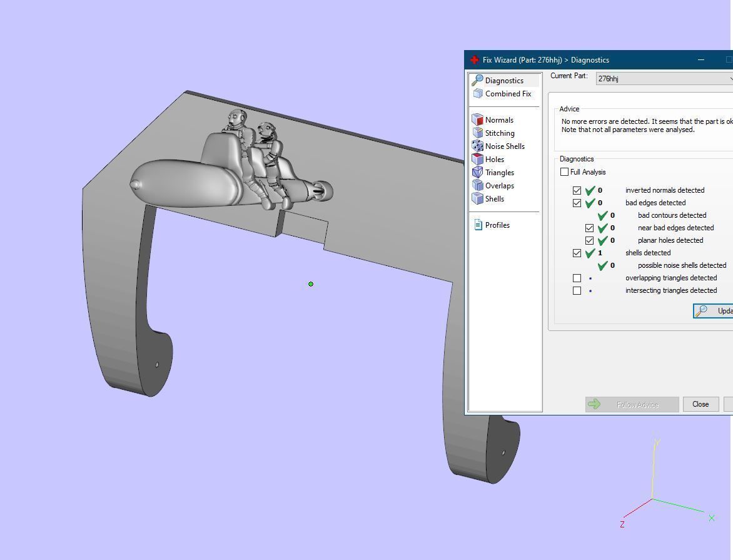This screenshot has height=560, width=733.
Task: Open the Profiles document icon
Action: point(478,225)
